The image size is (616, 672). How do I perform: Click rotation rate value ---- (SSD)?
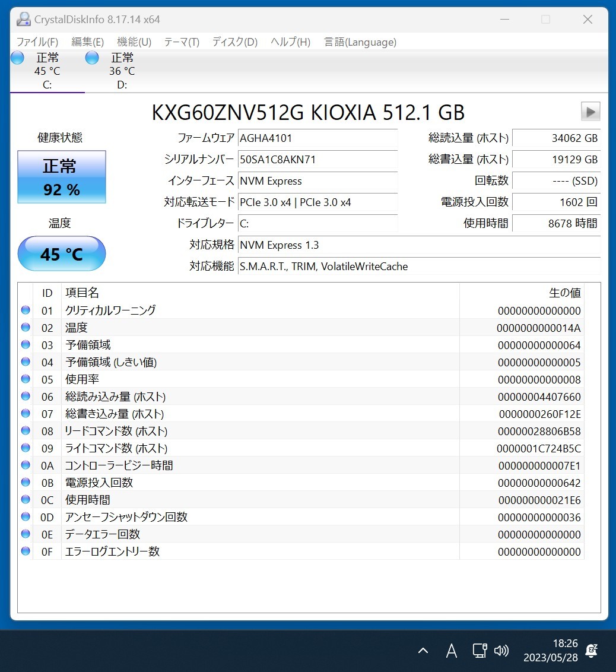tap(557, 181)
